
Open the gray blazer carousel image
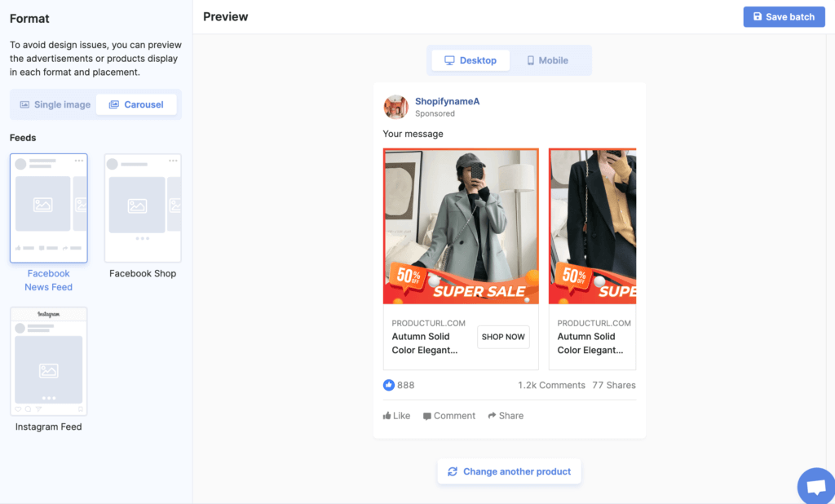tap(462, 226)
